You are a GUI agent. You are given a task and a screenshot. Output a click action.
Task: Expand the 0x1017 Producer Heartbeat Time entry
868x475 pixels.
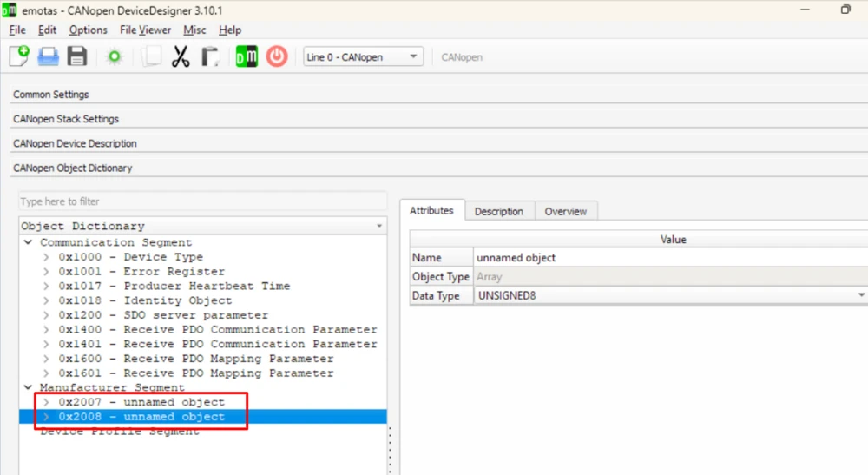[47, 286]
